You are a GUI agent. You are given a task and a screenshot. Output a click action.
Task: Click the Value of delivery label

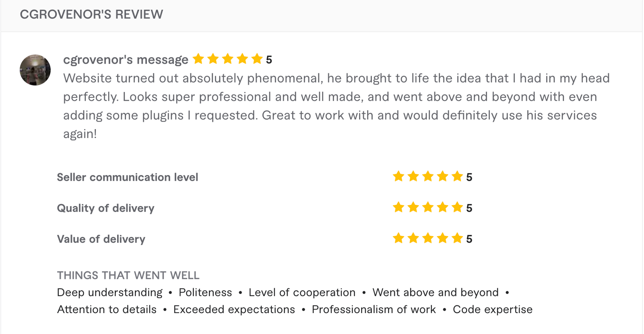click(101, 239)
